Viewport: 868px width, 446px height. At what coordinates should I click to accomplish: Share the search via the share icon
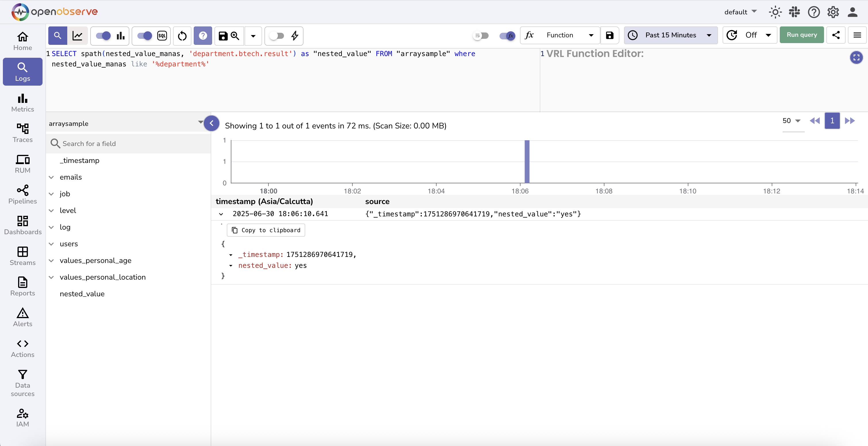[x=836, y=35]
